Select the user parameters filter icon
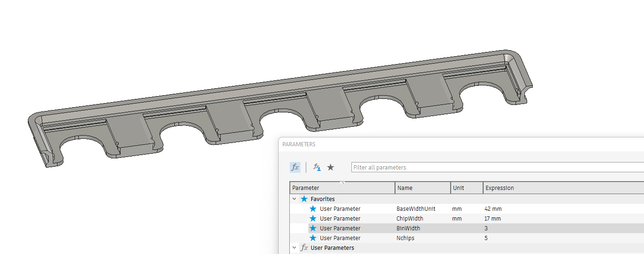 coord(317,167)
